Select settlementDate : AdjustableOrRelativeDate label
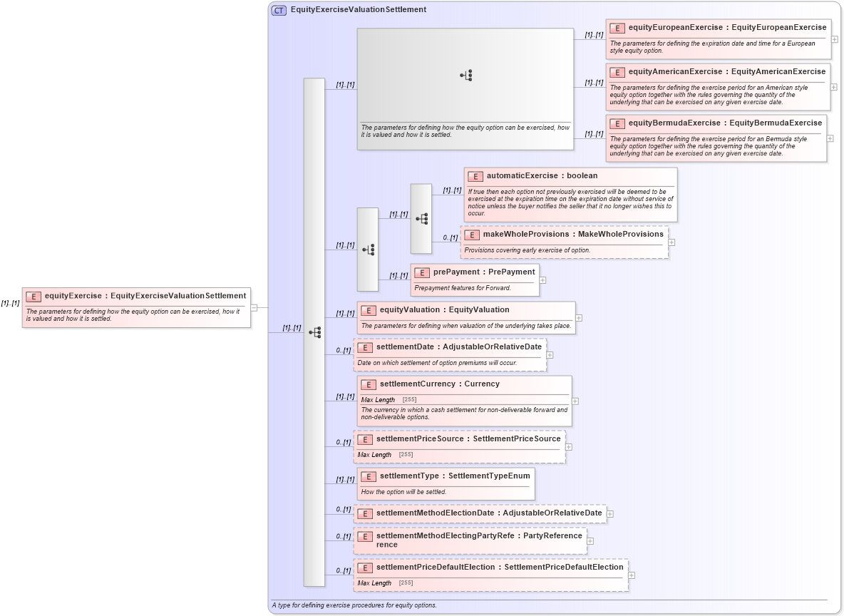 459,346
